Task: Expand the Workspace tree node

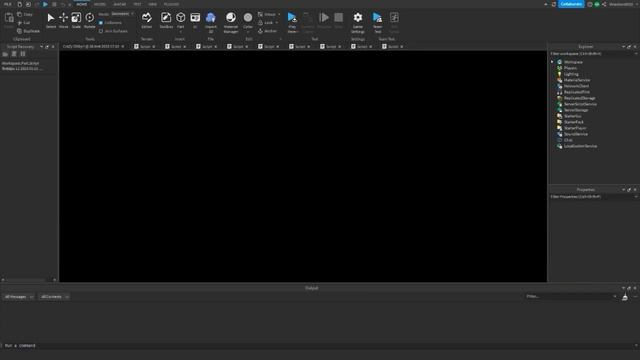Action: click(x=553, y=62)
